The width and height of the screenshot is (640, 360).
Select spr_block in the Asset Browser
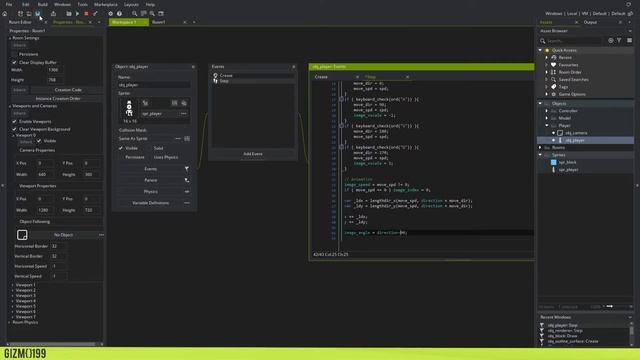click(x=568, y=162)
